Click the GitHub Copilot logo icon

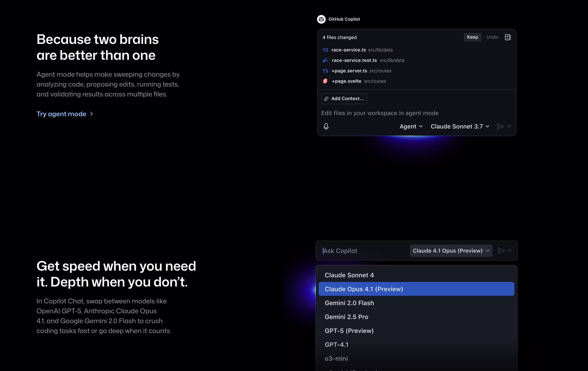(321, 19)
